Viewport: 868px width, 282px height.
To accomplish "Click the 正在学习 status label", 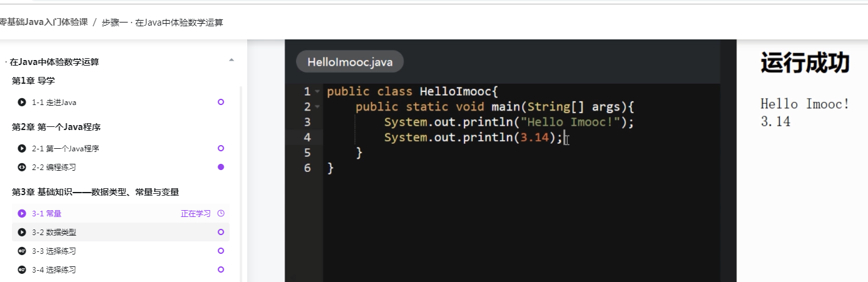I will click(x=196, y=214).
